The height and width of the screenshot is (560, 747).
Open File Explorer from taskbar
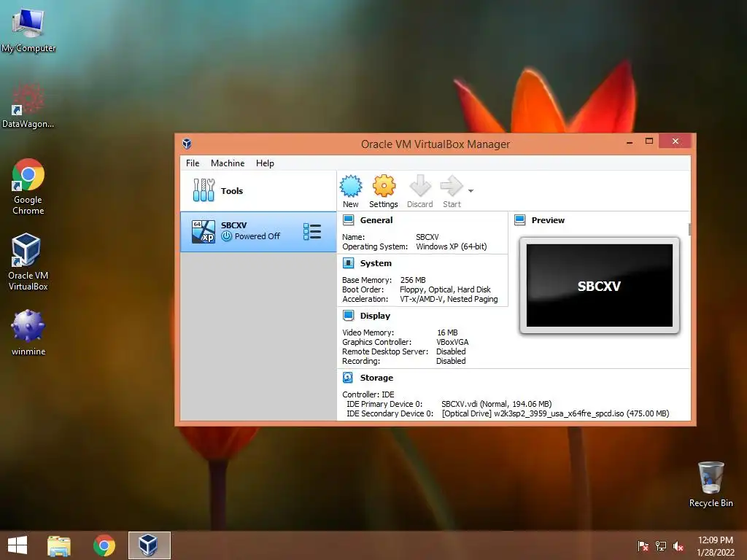coord(59,545)
